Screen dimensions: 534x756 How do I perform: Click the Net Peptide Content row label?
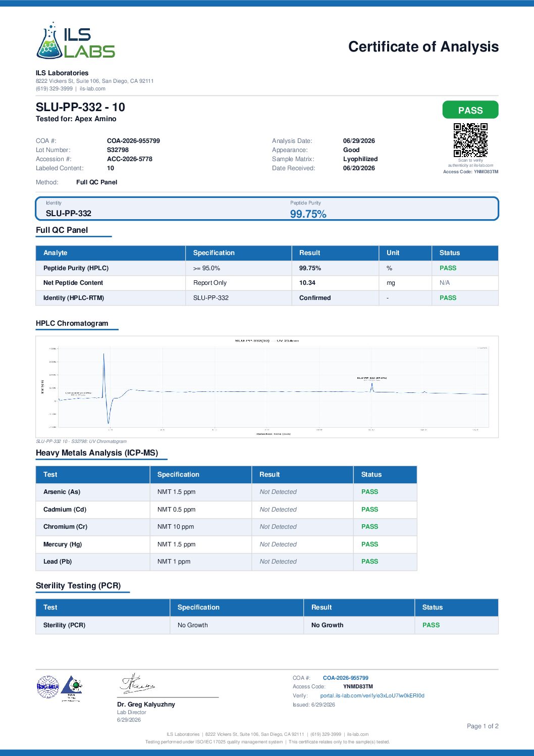73,283
